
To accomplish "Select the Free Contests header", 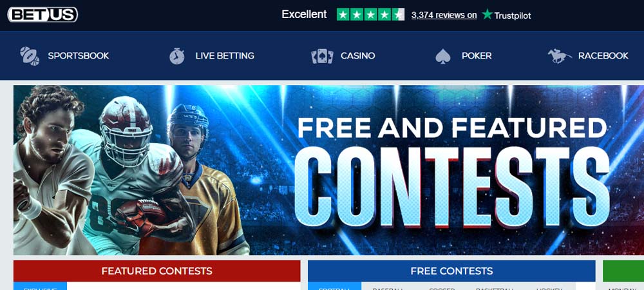I will [451, 271].
